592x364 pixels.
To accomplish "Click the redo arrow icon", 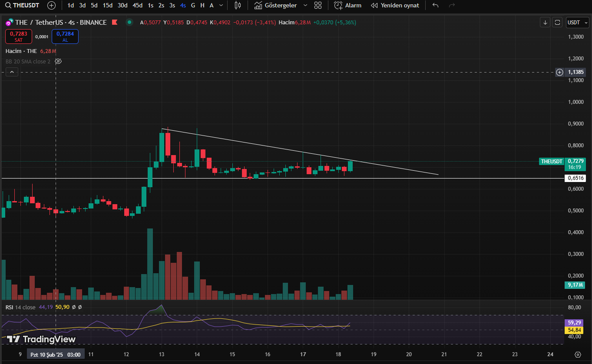I will [451, 5].
